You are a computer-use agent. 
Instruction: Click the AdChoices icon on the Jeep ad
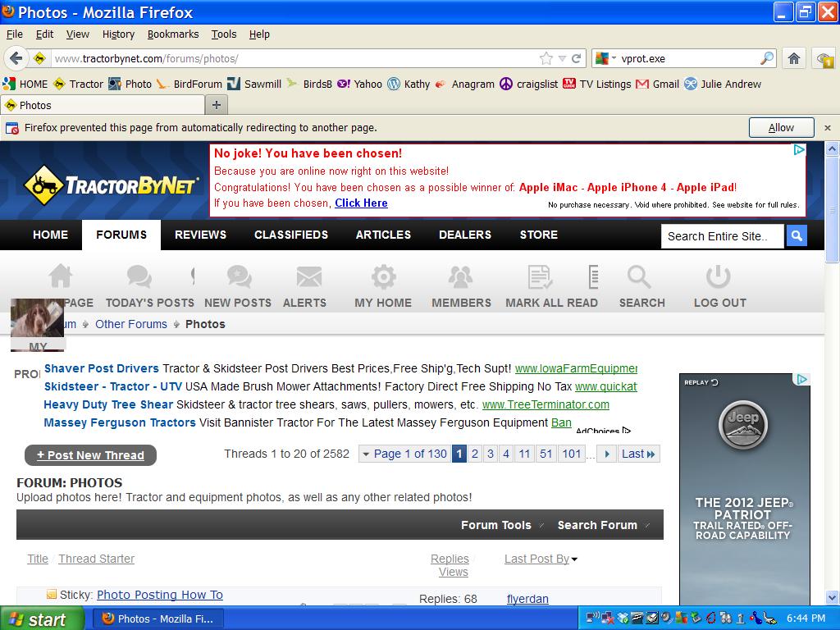click(801, 380)
